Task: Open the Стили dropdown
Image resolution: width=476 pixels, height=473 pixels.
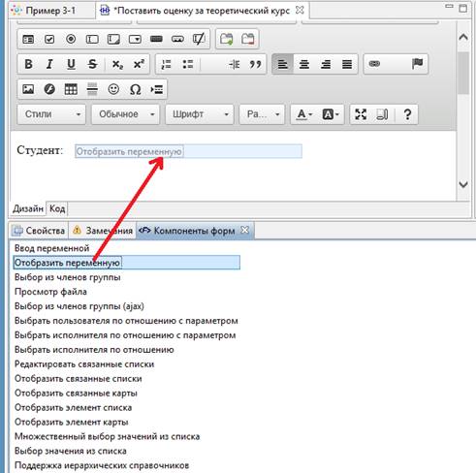Action: 51,114
